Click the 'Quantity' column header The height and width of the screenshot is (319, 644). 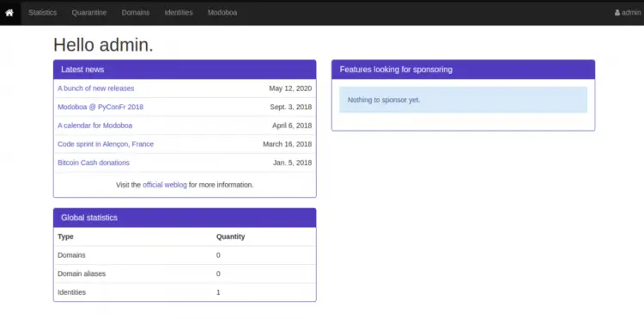click(x=230, y=236)
